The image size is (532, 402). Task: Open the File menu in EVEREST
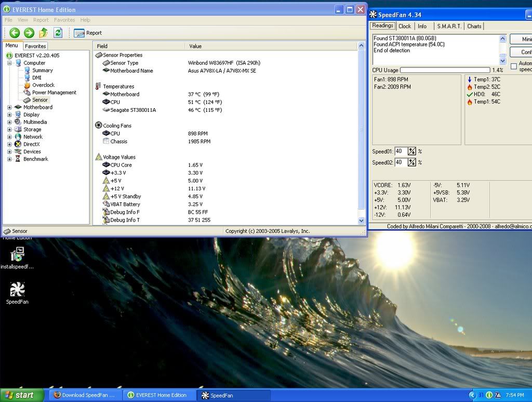[x=8, y=20]
